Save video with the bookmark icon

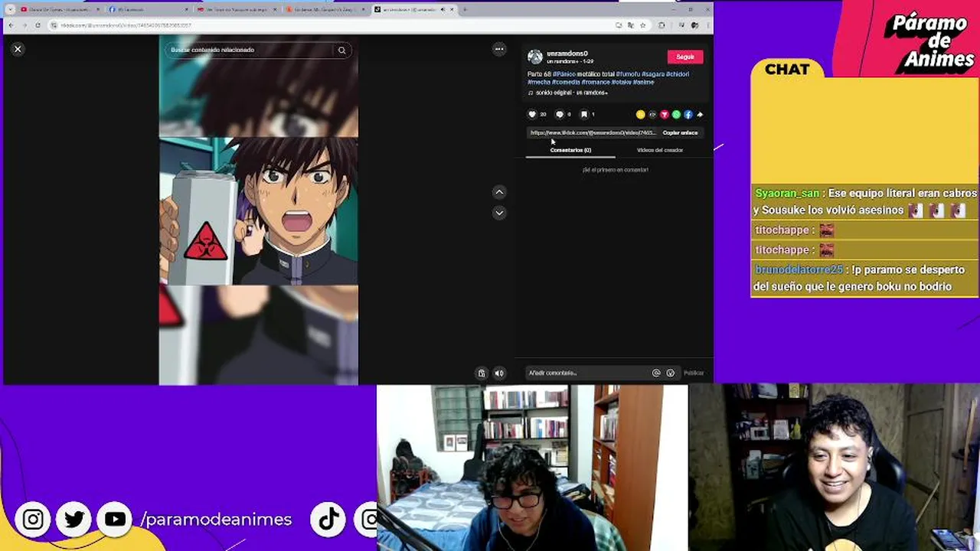pos(583,114)
